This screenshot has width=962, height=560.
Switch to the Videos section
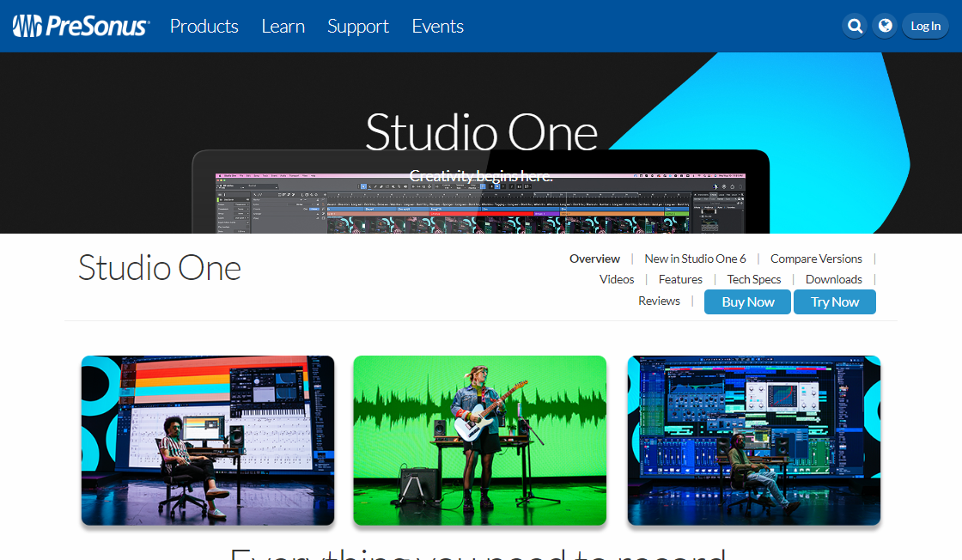point(617,279)
